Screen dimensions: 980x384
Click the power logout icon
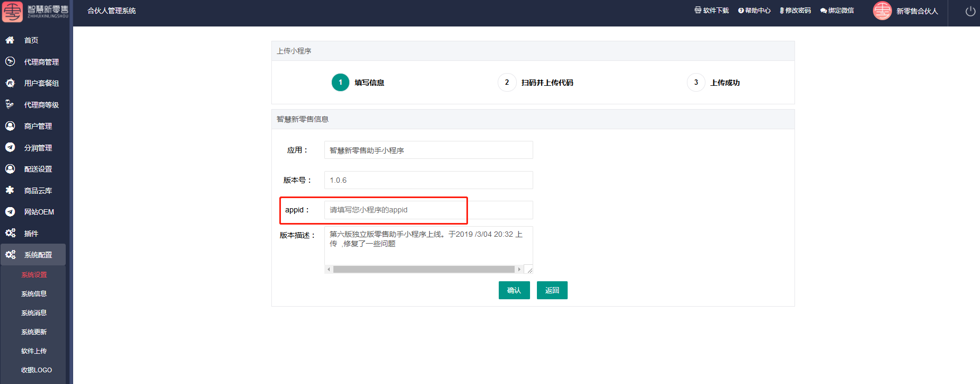[x=970, y=11]
